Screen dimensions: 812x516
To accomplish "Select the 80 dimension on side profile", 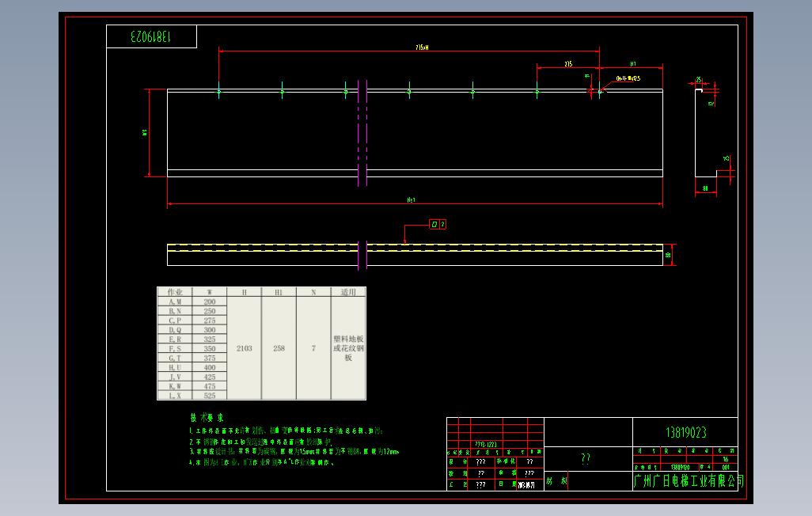I will [705, 188].
